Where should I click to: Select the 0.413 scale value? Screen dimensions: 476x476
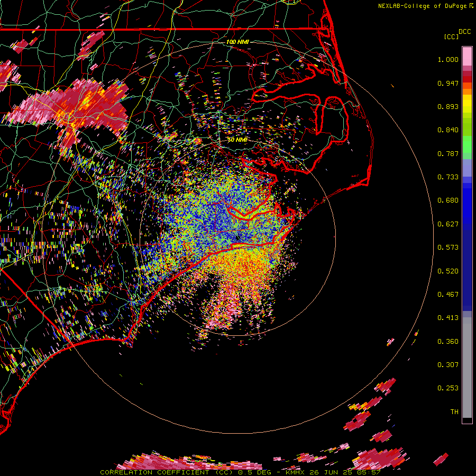[x=448, y=318]
